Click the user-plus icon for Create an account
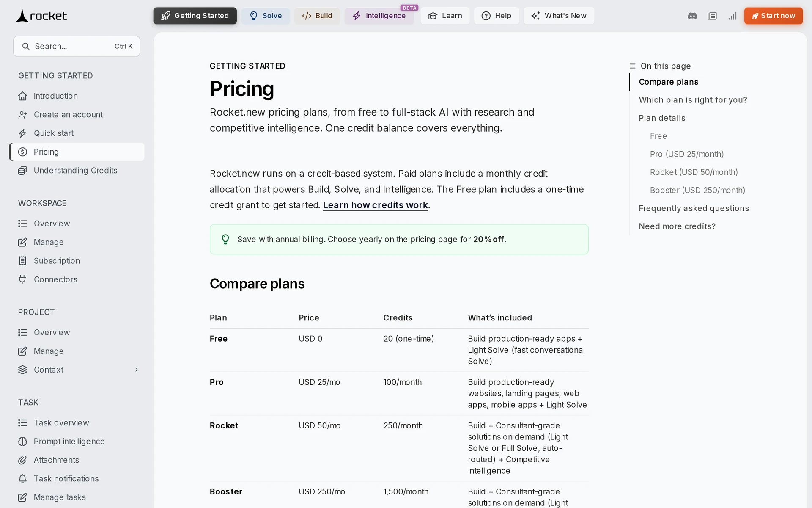The width and height of the screenshot is (812, 508). [22, 115]
